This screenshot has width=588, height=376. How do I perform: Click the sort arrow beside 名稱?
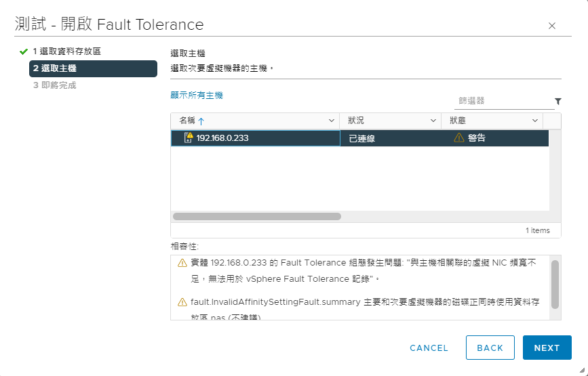(x=201, y=121)
